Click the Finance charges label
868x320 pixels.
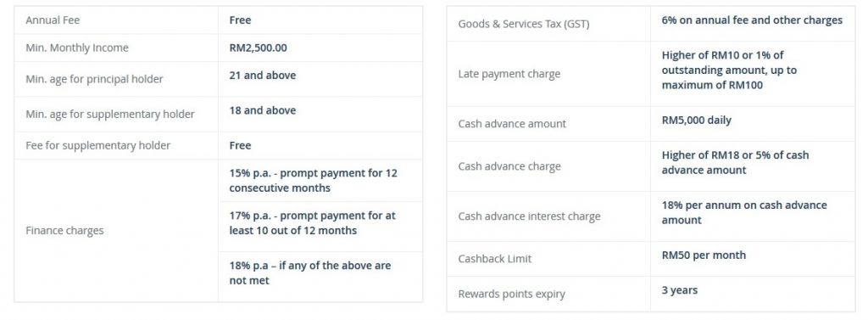pos(64,231)
